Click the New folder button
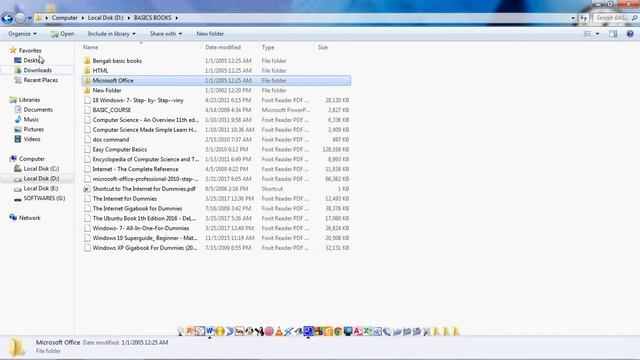 (210, 34)
